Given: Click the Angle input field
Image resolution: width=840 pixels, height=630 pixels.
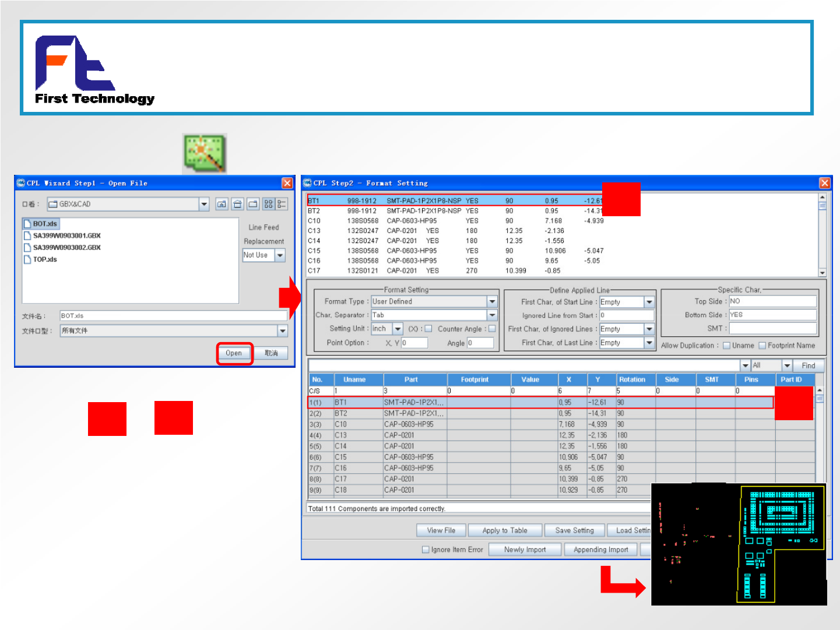Looking at the screenshot, I should point(480,343).
